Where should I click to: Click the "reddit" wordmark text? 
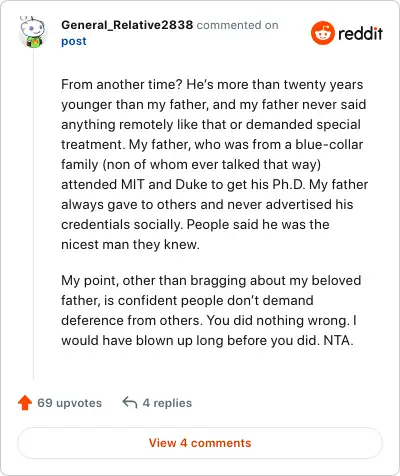tap(360, 33)
